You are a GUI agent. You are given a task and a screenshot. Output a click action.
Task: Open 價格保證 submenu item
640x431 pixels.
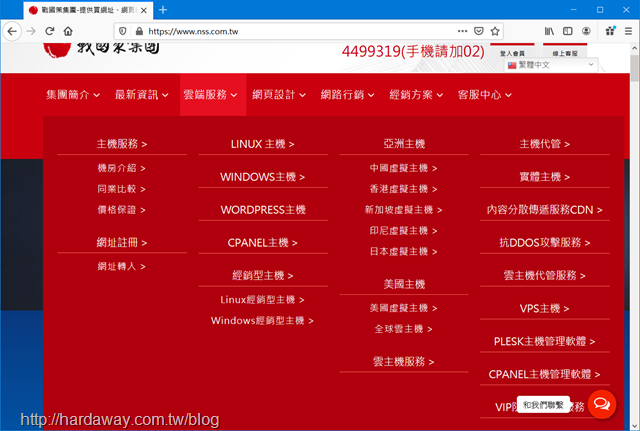tap(121, 210)
